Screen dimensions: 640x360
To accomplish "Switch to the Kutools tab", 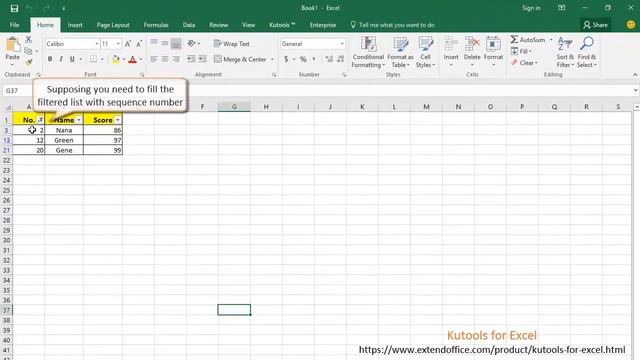I will (x=282, y=25).
